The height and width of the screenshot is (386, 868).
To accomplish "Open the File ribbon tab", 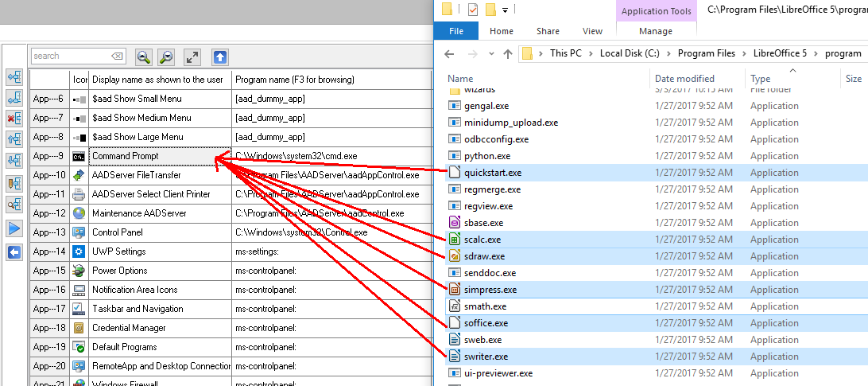I will [x=456, y=31].
